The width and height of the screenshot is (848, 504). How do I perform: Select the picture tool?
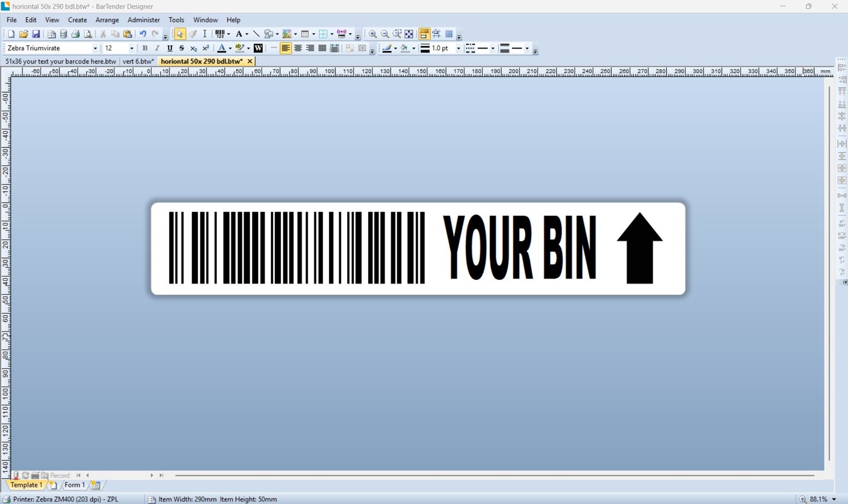pyautogui.click(x=287, y=34)
